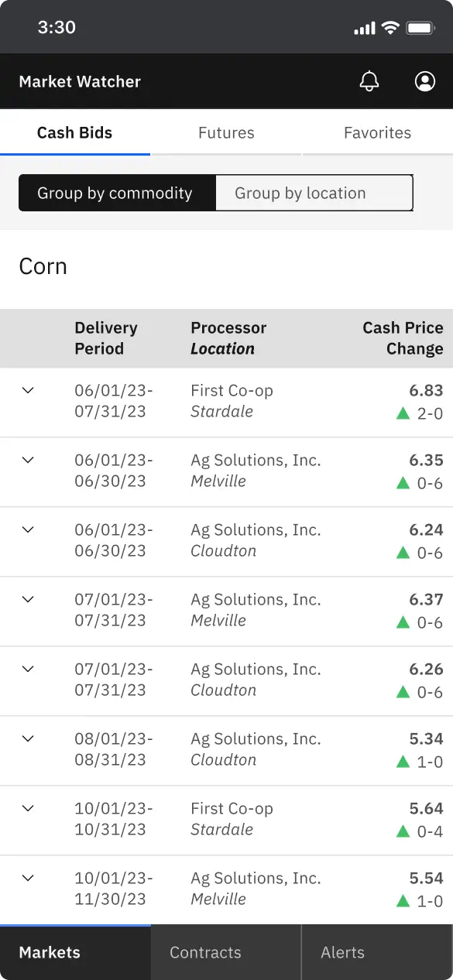The width and height of the screenshot is (453, 980).
Task: Open the notifications bell icon
Action: [370, 81]
